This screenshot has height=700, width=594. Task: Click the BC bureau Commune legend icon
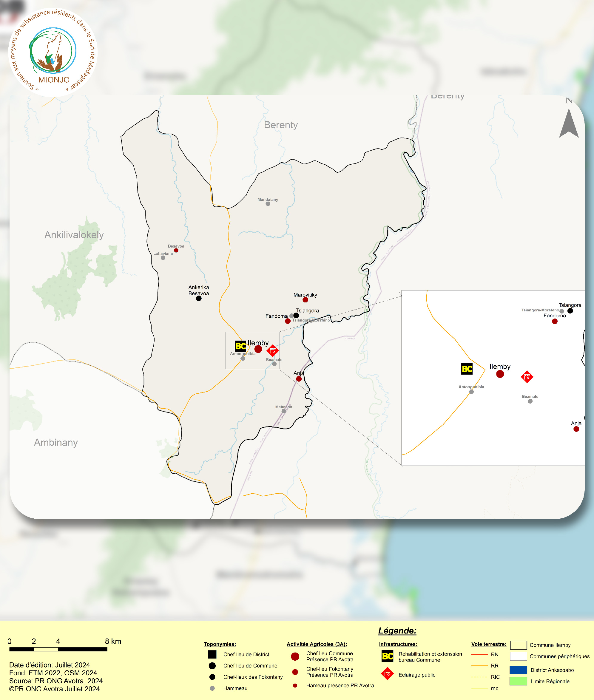pyautogui.click(x=387, y=656)
